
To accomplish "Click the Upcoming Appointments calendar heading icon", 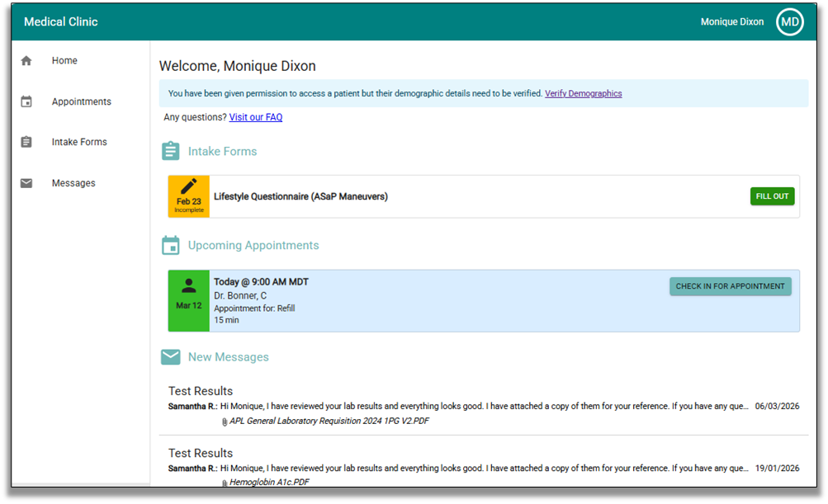I will [x=171, y=245].
